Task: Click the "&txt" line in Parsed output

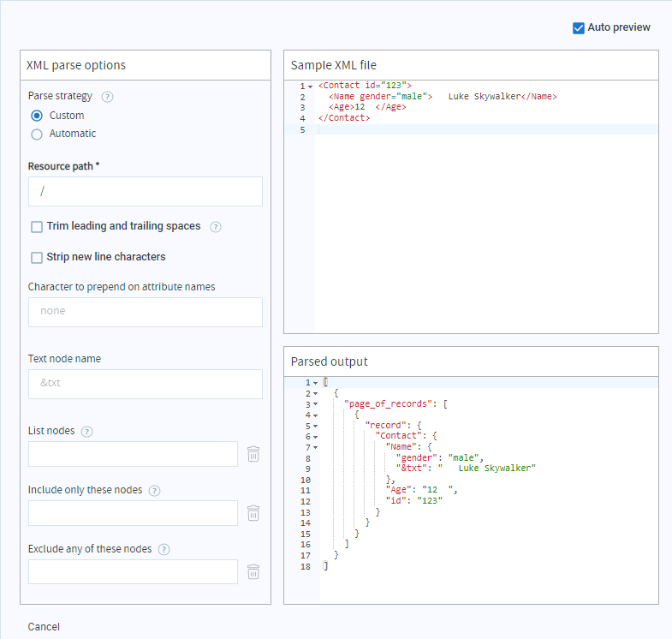Action: tap(466, 469)
